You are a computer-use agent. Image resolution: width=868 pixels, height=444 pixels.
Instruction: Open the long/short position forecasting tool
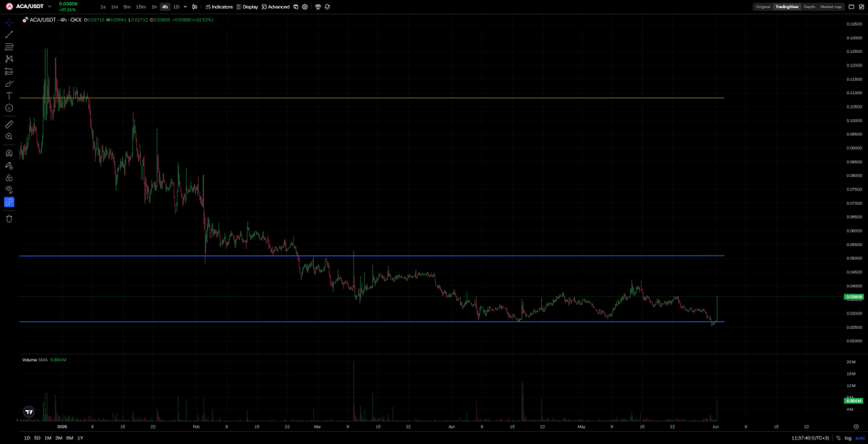(x=9, y=71)
